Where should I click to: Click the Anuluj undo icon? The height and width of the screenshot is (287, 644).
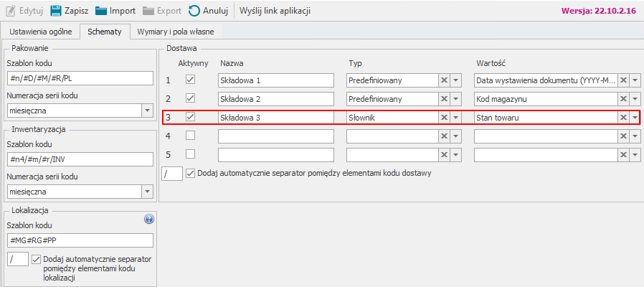click(194, 11)
